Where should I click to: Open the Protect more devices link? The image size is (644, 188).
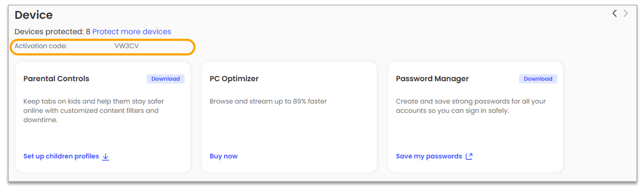[132, 32]
